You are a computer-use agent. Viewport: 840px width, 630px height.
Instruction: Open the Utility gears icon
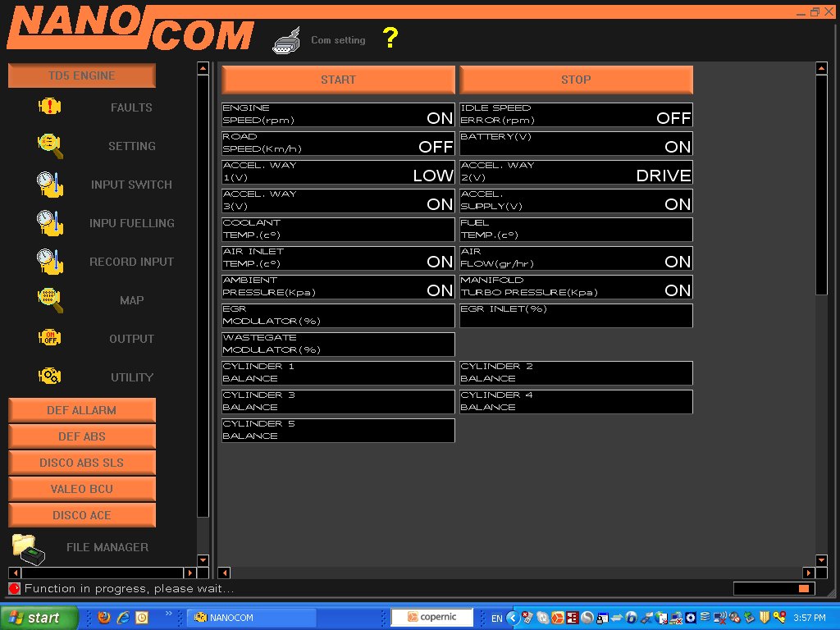pyautogui.click(x=50, y=377)
